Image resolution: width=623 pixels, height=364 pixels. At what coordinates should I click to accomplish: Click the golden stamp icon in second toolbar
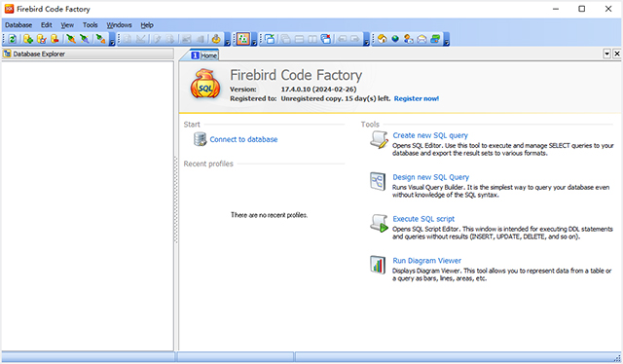pos(216,39)
